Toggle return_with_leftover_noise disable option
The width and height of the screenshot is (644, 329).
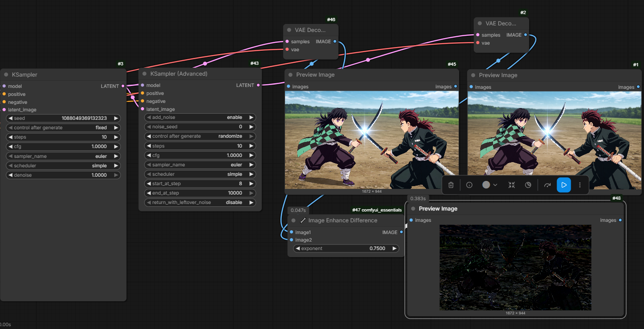(x=200, y=203)
